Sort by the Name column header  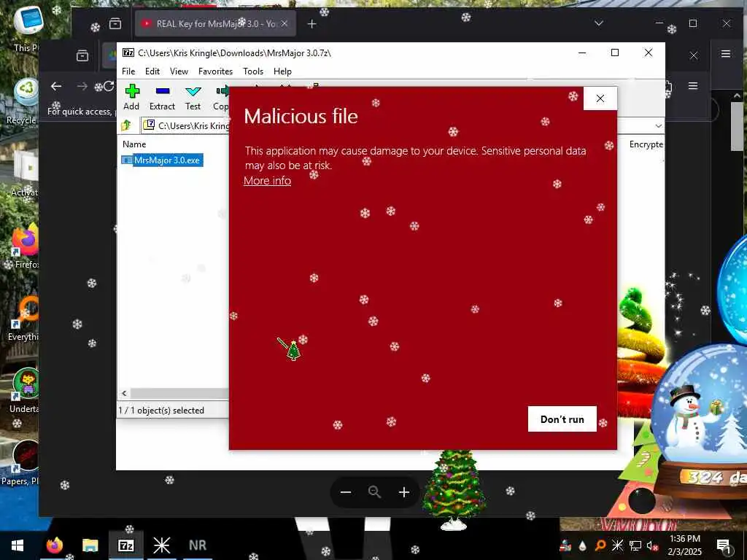coord(134,144)
